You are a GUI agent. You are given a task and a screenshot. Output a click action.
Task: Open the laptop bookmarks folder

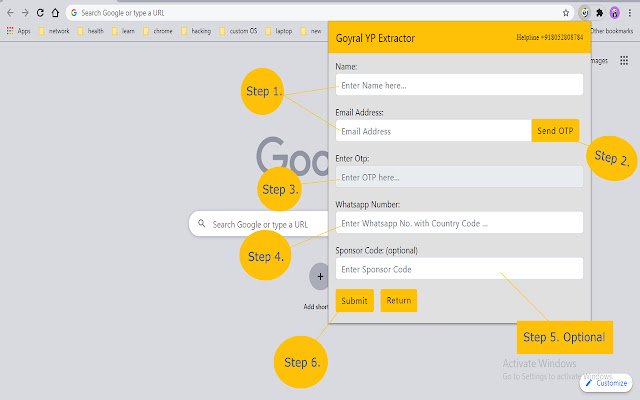click(x=279, y=31)
